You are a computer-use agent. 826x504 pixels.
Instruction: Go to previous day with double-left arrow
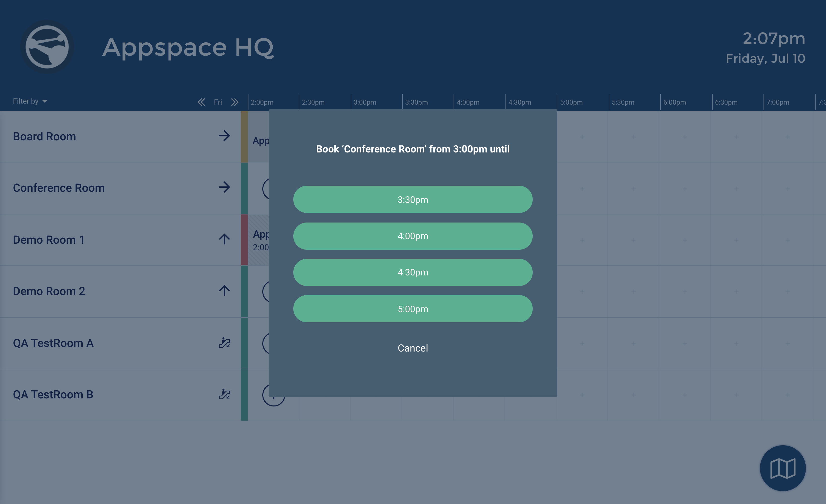tap(201, 102)
